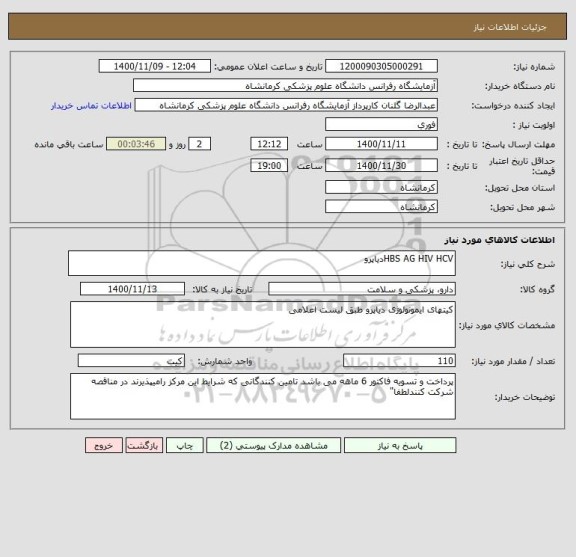The height and width of the screenshot is (557, 576).
Task: Click the چاپ print button
Action: [x=185, y=445]
